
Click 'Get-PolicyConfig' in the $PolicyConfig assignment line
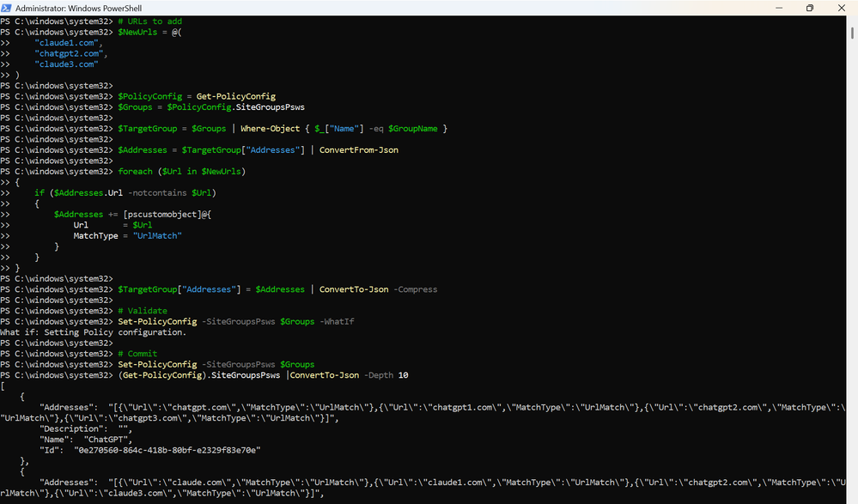point(236,96)
